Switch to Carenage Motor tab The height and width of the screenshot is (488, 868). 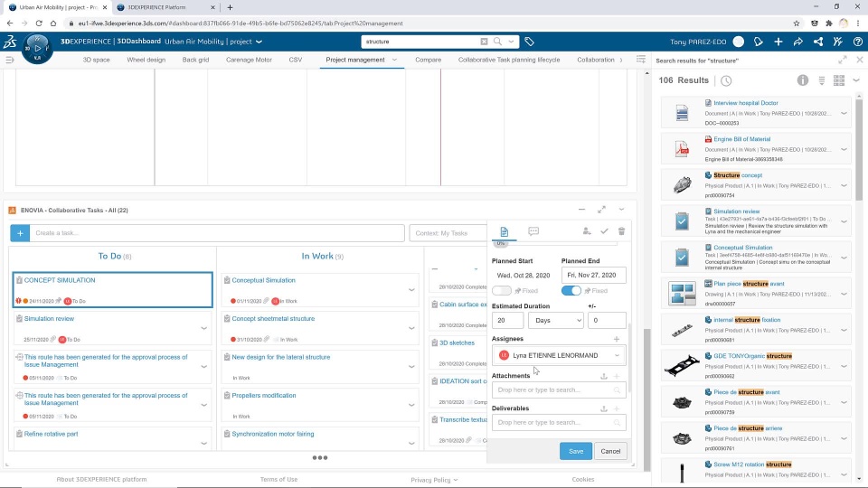[249, 60]
